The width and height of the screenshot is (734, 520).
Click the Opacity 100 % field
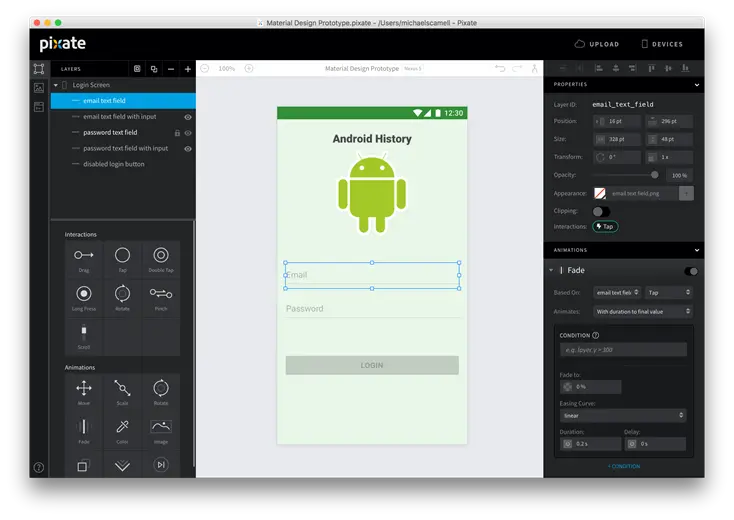point(680,176)
